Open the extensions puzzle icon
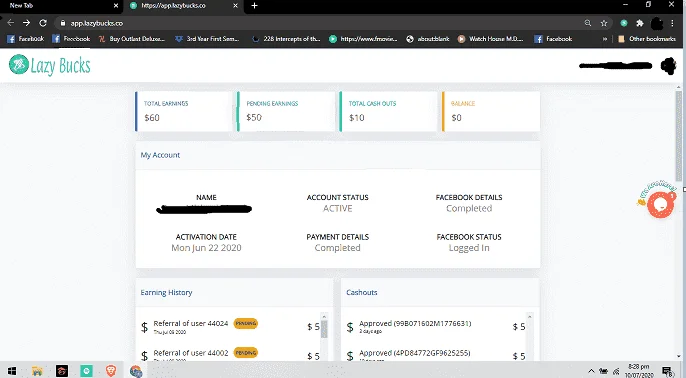 tap(640, 23)
